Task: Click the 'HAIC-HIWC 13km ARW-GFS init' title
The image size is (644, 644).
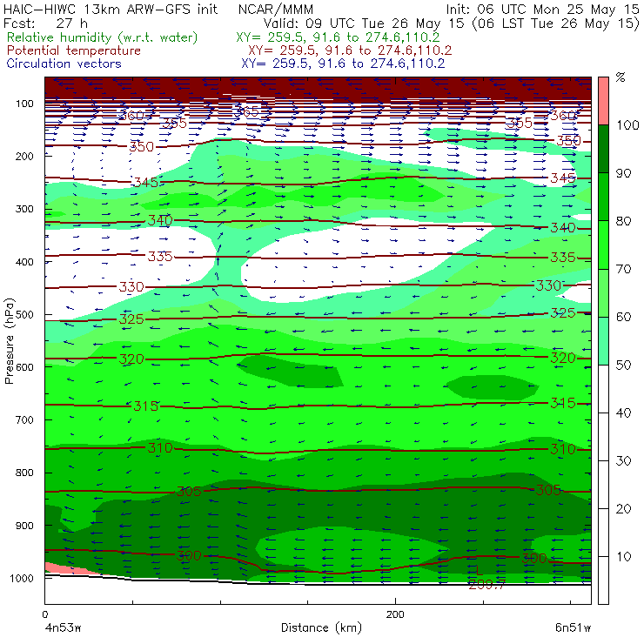Action: (110, 9)
